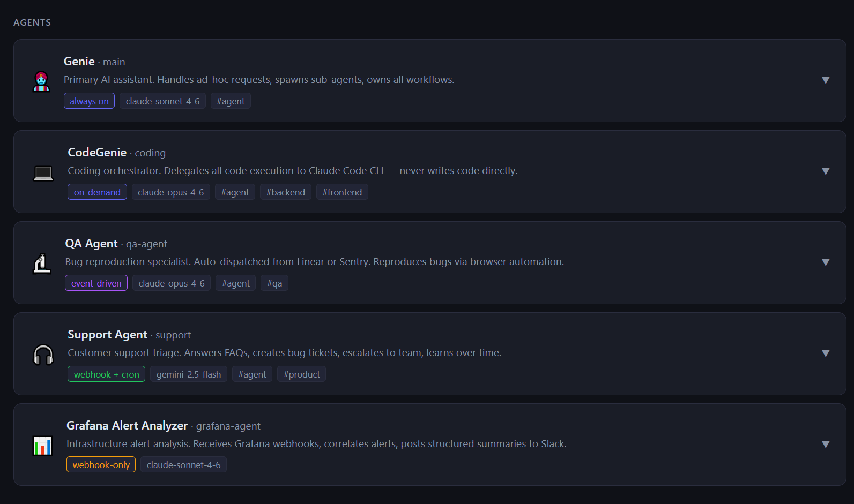The width and height of the screenshot is (854, 504).
Task: Click the green 'webhook + cron' badge
Action: 106,374
